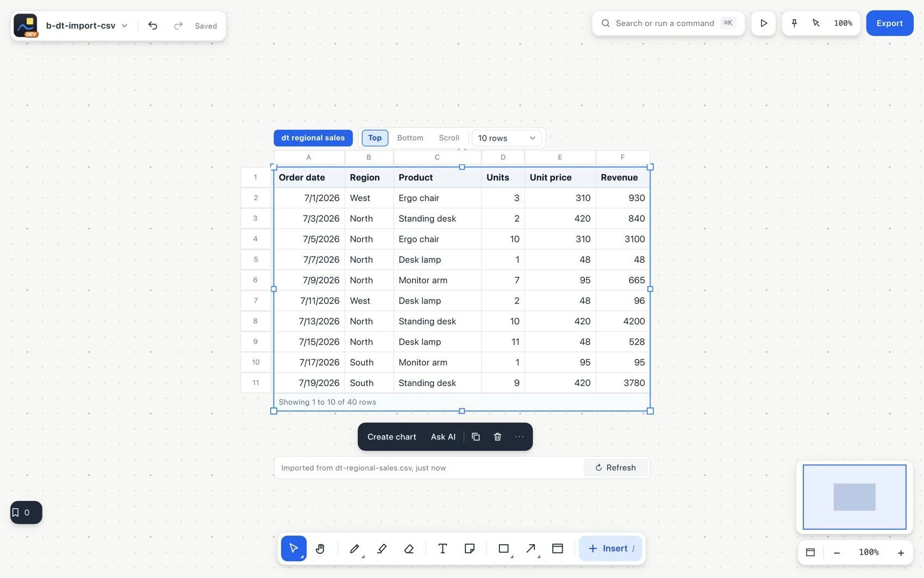Toggle the pin icon in top bar
Viewport: 924px width, 578px height.
[x=794, y=23]
